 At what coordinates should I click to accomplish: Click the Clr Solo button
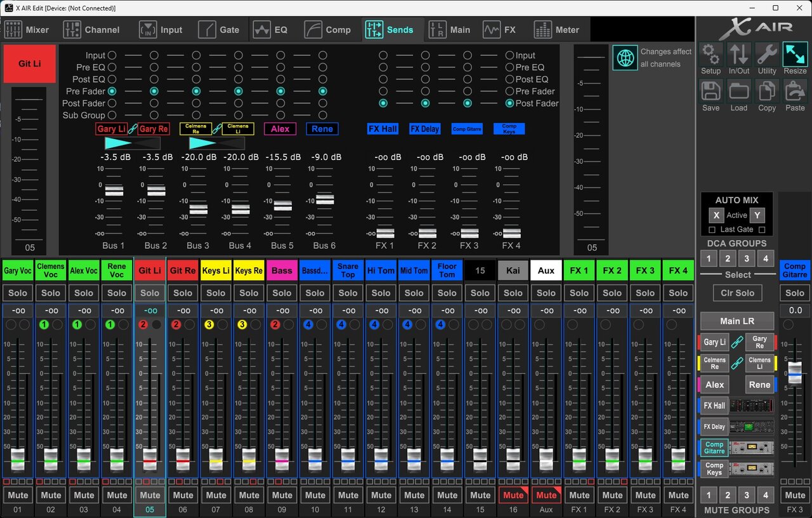tap(737, 293)
